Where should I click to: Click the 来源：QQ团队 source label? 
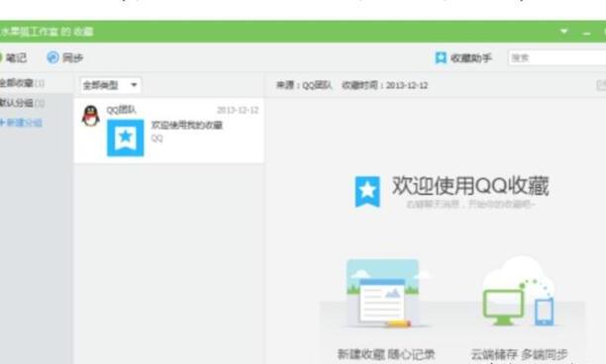point(304,85)
